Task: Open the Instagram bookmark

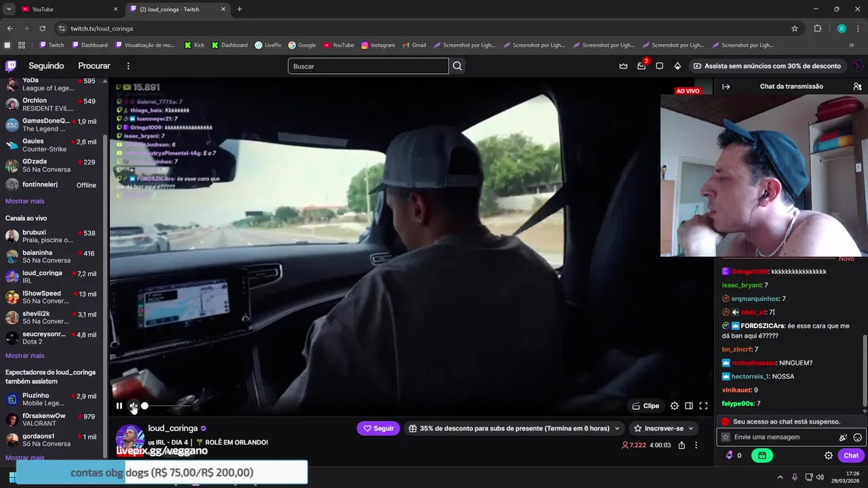Action: pos(378,45)
